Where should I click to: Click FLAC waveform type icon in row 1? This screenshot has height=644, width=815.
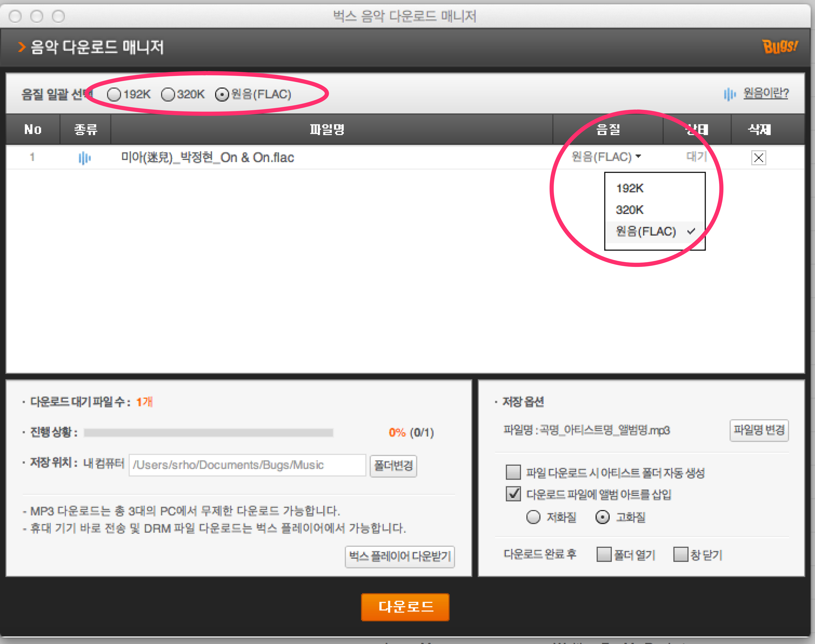85,157
